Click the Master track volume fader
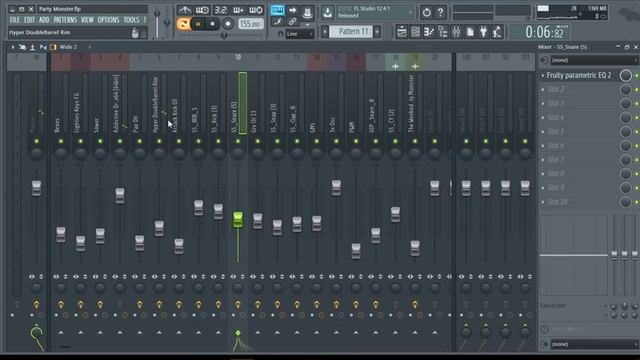The width and height of the screenshot is (640, 360). tap(36, 189)
